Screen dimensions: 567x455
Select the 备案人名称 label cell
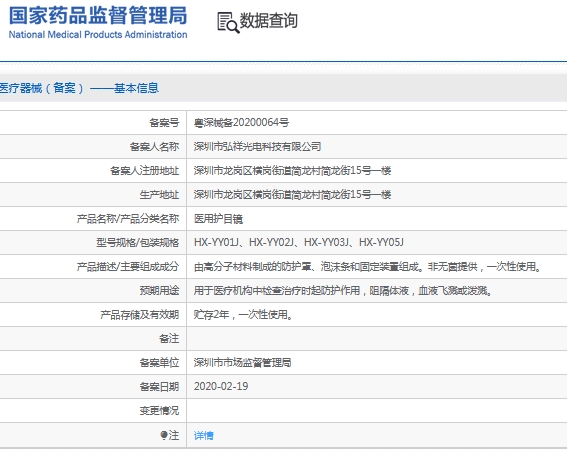coord(154,146)
